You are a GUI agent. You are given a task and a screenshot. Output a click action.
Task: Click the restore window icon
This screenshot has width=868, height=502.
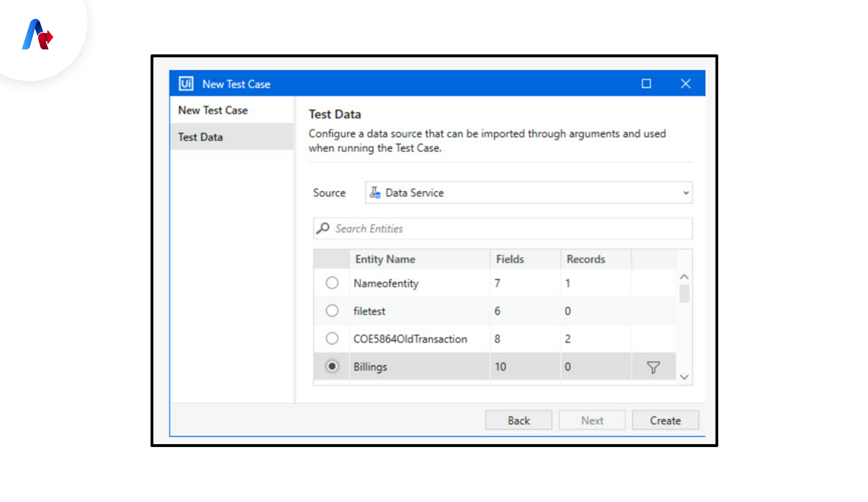pyautogui.click(x=646, y=84)
